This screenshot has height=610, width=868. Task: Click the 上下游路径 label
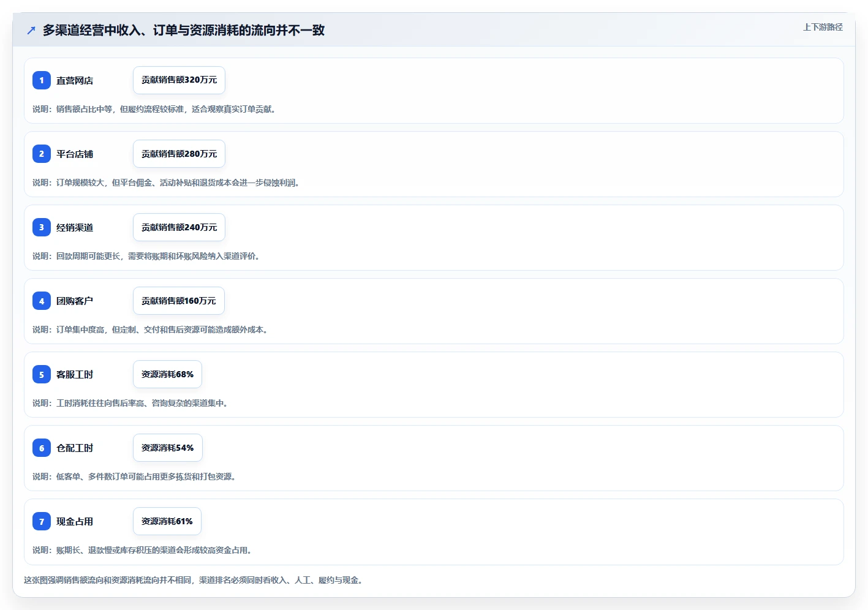823,27
